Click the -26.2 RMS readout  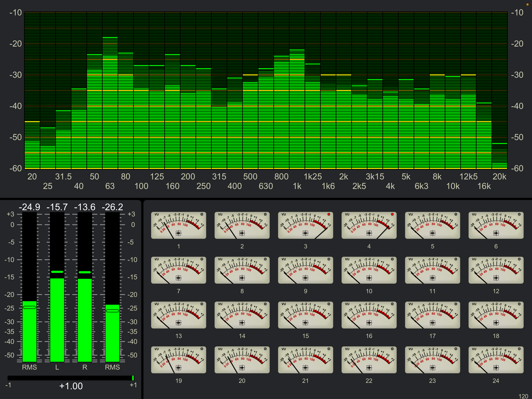tap(112, 207)
